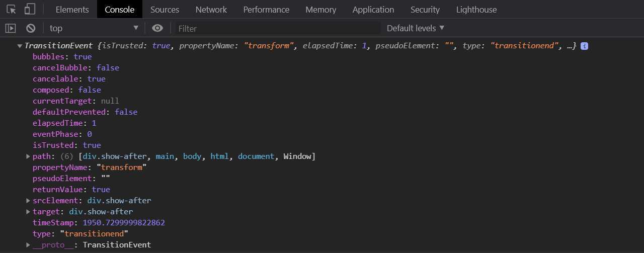Screen dimensions: 644x253
Task: Click the blue info badge after TransitionEvent summary
Action: pyautogui.click(x=584, y=46)
